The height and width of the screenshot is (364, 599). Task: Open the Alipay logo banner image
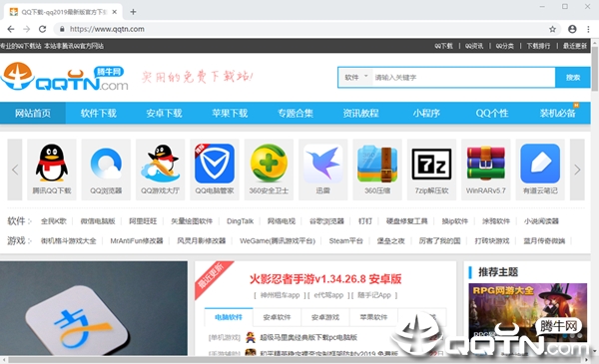94,308
